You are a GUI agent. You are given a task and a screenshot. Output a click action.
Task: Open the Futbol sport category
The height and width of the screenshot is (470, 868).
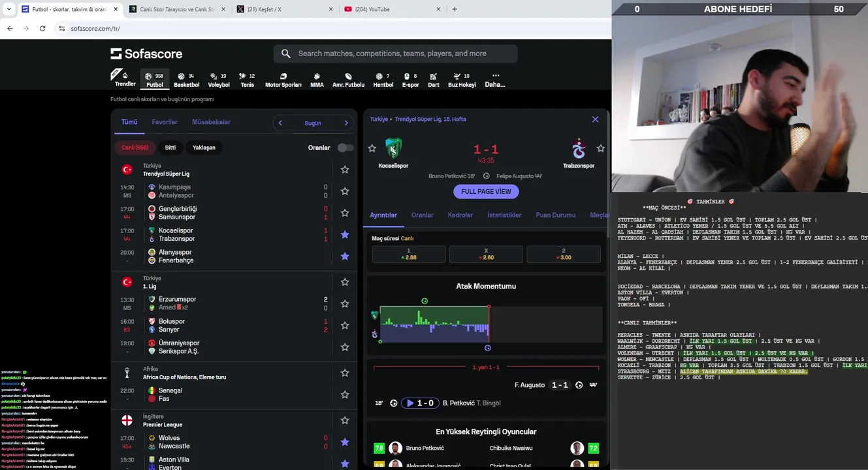click(155, 80)
